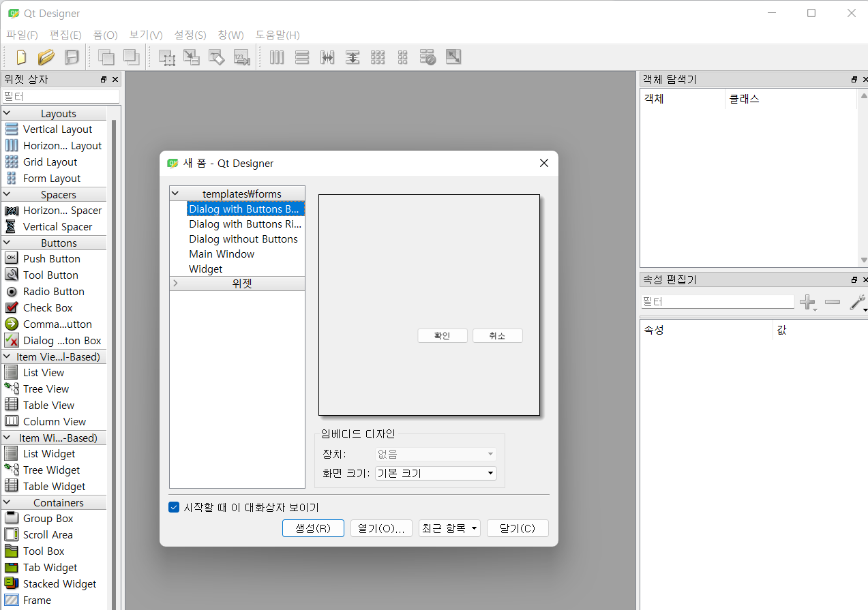Collapse the Buttons category
This screenshot has height=610, width=868.
tap(7, 243)
